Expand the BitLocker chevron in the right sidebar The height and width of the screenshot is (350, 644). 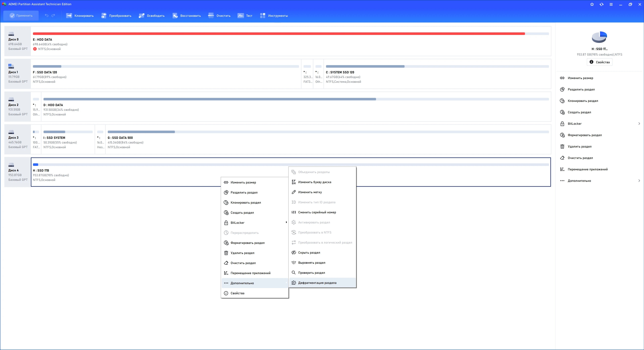639,124
